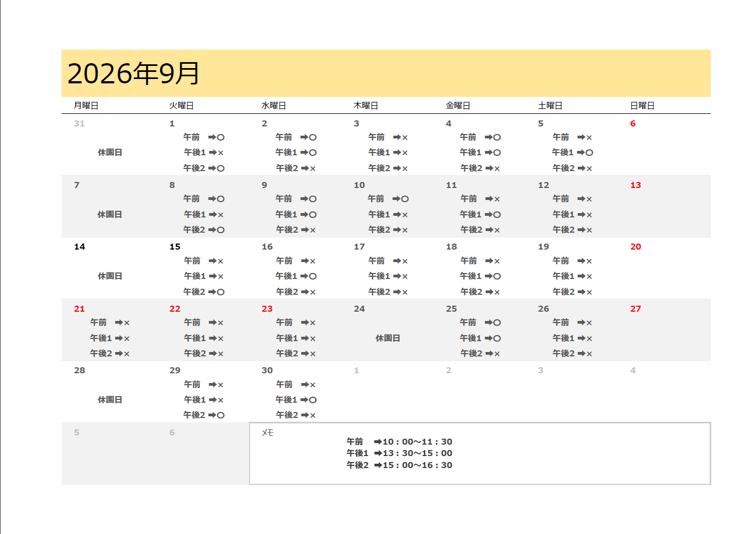
Task: Select the 午前 entry on date 1
Action: 204,137
